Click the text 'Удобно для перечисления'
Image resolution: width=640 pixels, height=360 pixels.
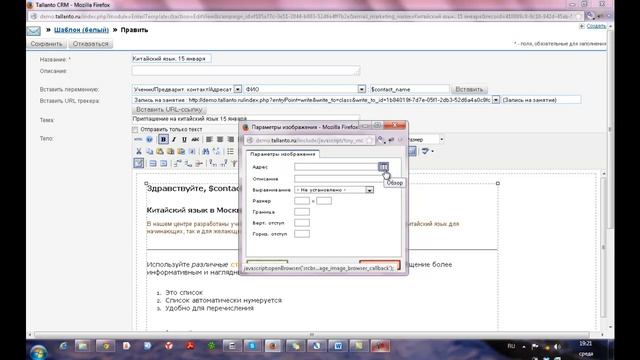pyautogui.click(x=209, y=308)
